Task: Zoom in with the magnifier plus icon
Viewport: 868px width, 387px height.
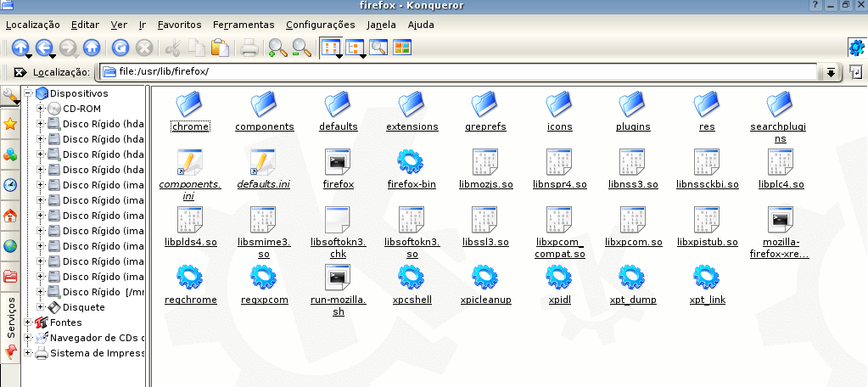Action: pyautogui.click(x=277, y=48)
